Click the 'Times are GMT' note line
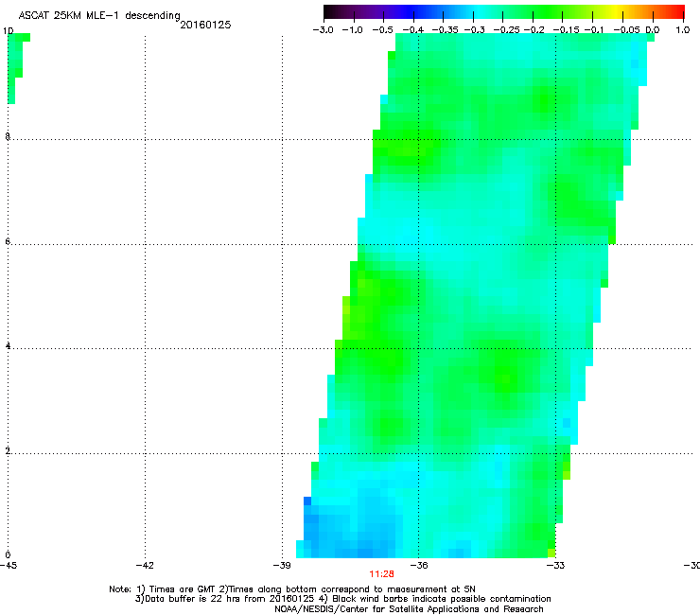 click(x=292, y=589)
